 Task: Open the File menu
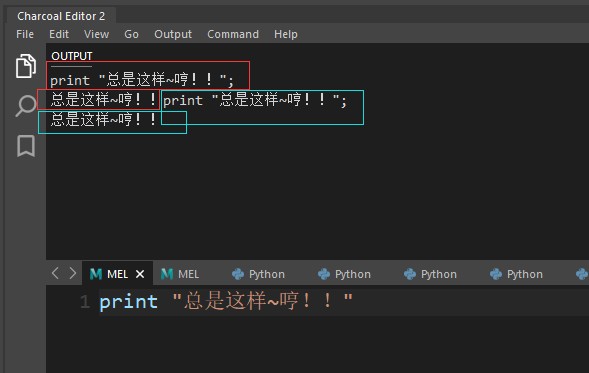point(25,34)
